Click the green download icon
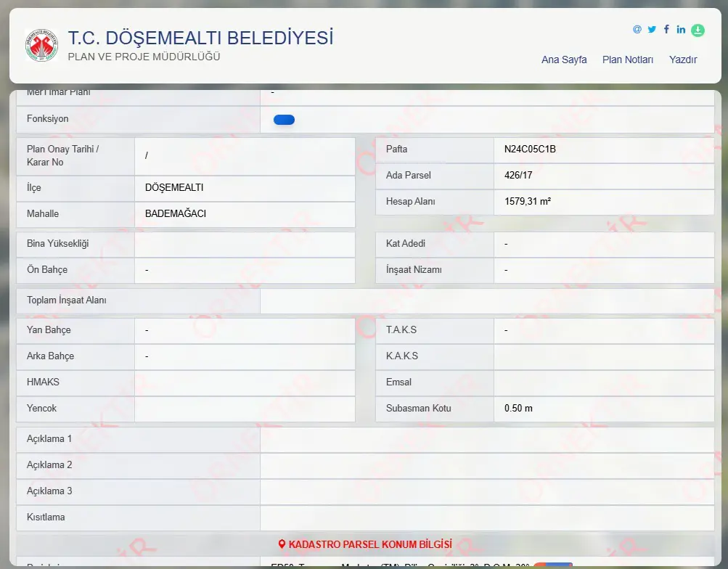The image size is (728, 569). pos(698,30)
